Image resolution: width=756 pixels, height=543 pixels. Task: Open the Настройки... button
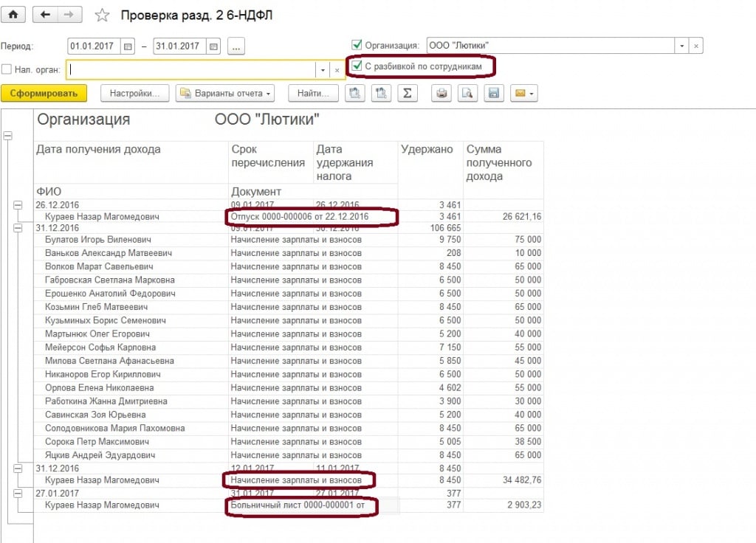point(135,94)
